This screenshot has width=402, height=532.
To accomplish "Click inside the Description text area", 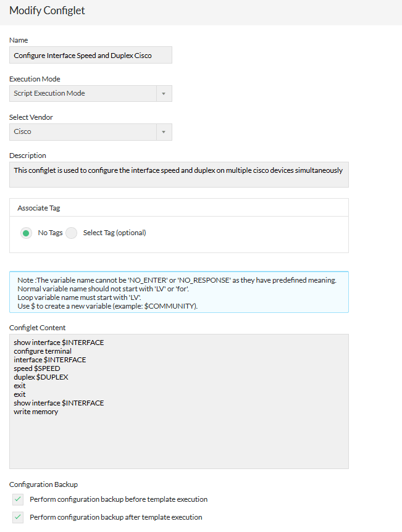I will click(178, 174).
